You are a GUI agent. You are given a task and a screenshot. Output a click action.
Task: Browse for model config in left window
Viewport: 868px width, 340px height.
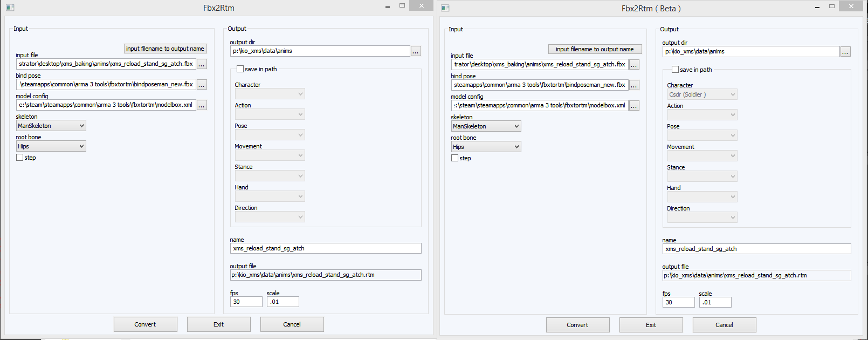click(x=202, y=105)
